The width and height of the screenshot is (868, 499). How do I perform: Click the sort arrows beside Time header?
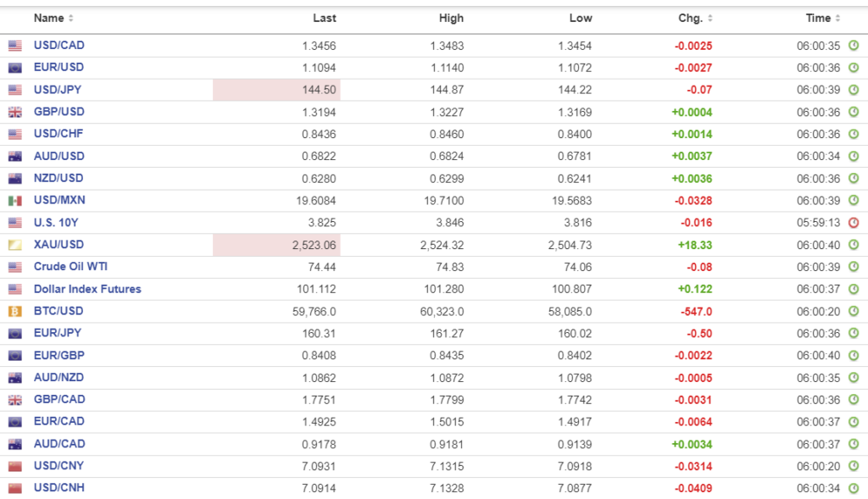click(x=838, y=19)
